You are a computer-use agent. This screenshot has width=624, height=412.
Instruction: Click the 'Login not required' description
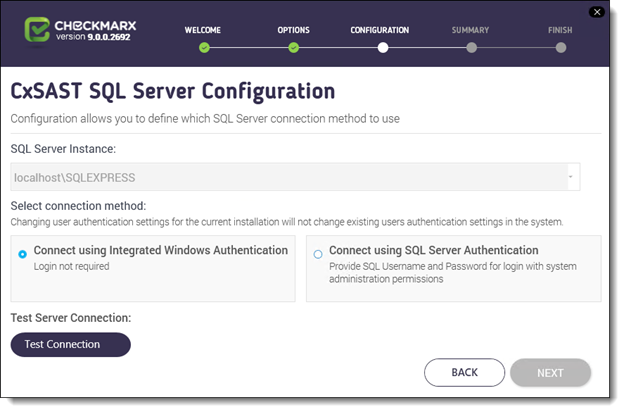point(72,266)
